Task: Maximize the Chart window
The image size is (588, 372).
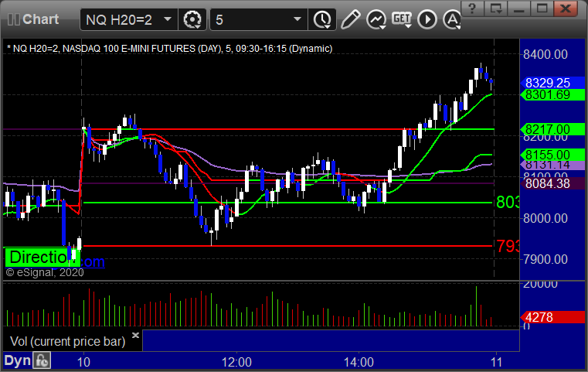Action: [542, 9]
